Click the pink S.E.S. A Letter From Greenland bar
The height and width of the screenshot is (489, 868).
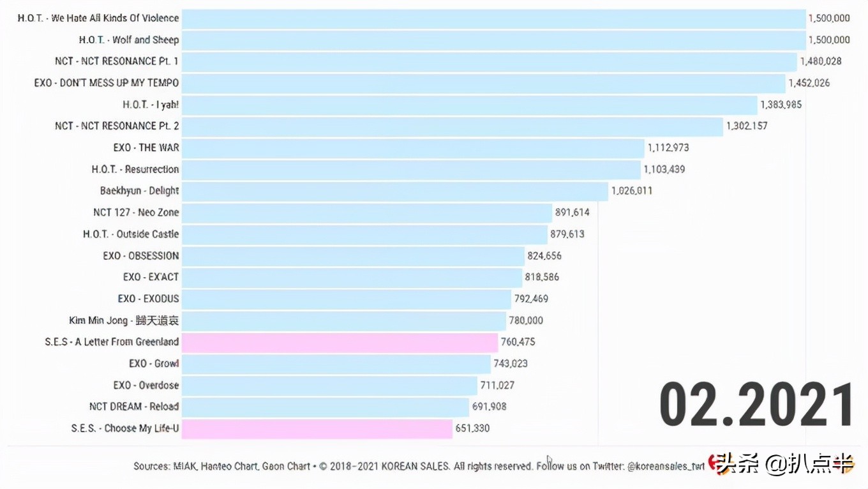340,342
